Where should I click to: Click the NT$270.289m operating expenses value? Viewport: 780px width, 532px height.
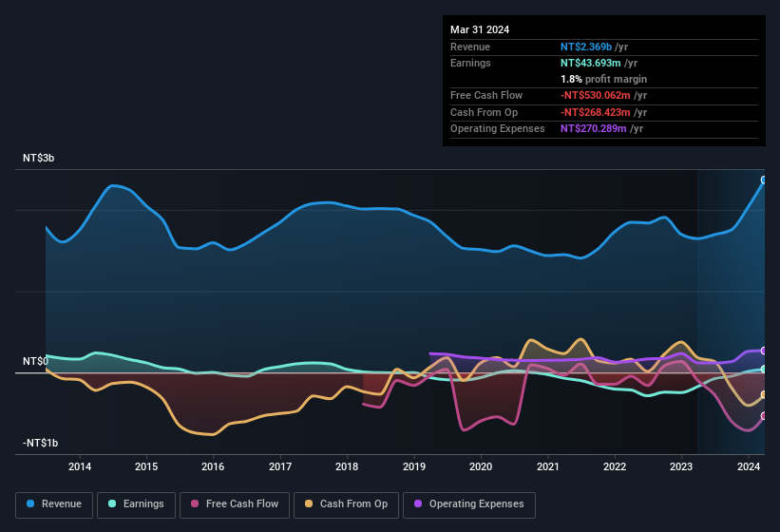594,129
